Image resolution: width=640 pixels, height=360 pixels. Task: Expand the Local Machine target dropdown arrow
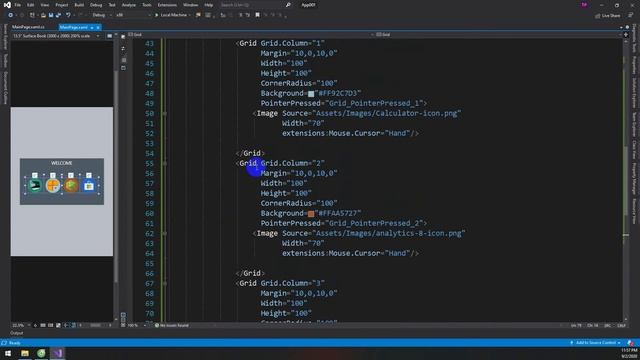[190, 15]
